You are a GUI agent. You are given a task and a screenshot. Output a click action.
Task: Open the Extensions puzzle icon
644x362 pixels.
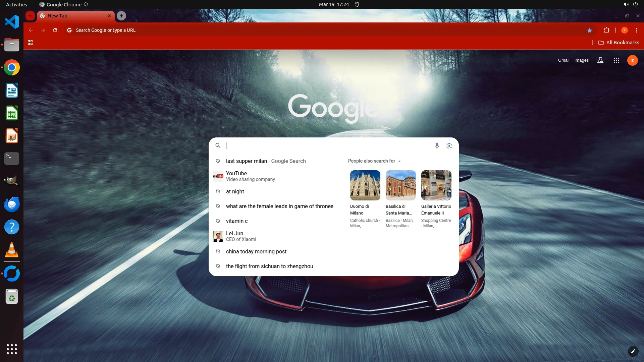point(606,30)
